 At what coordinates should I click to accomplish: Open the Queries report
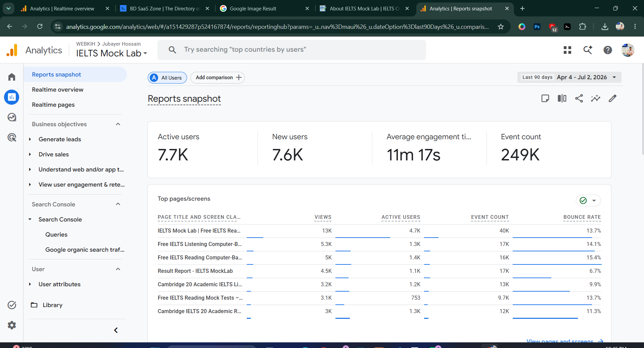tap(56, 235)
